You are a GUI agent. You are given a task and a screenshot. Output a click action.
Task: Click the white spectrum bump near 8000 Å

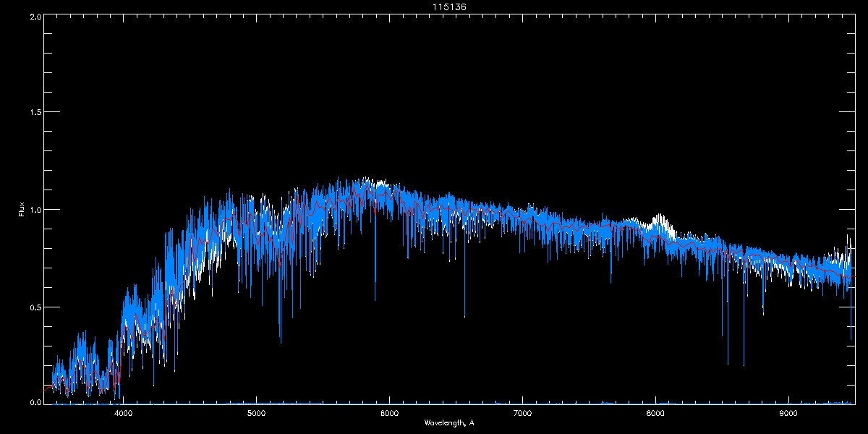point(658,219)
